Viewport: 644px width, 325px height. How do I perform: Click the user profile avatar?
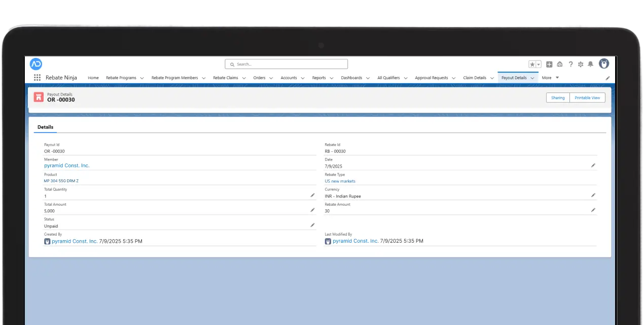(x=603, y=64)
